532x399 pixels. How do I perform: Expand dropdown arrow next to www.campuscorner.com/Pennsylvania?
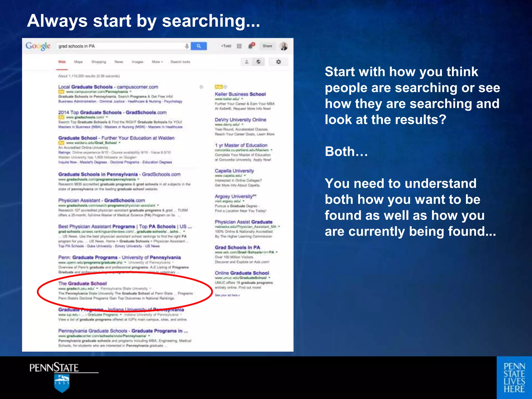coord(130,92)
